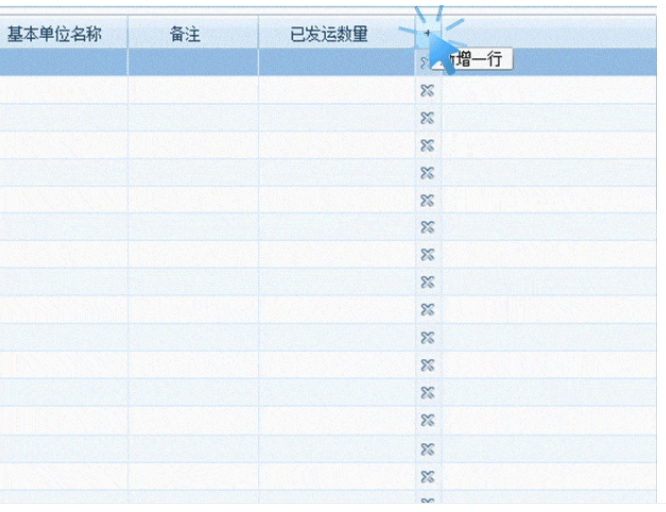Remove the tenth row with X icon
This screenshot has width=666, height=512.
(427, 309)
